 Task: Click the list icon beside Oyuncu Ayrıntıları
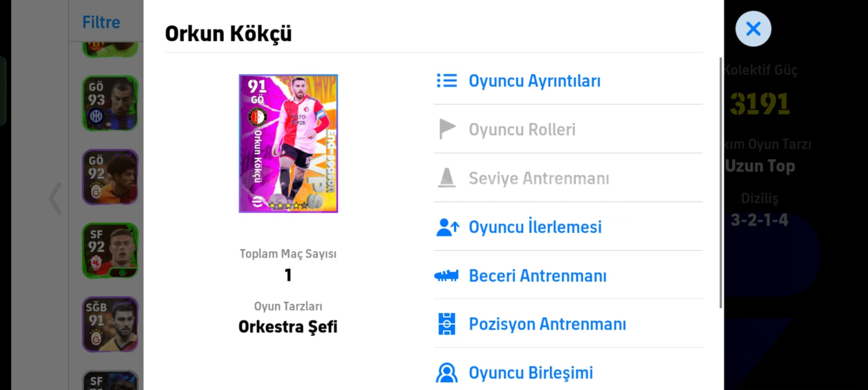click(447, 81)
